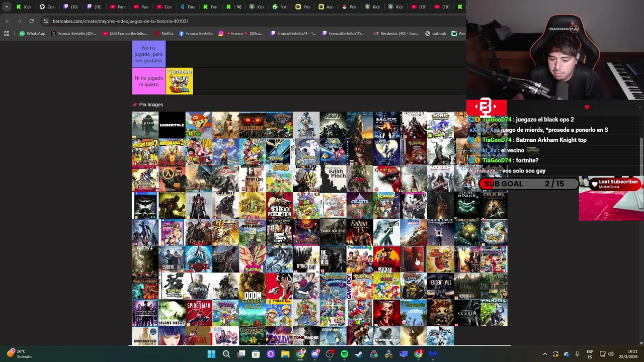Viewport: 644px width, 362px height.
Task: Select the Killzone cover
Action: 252,125
